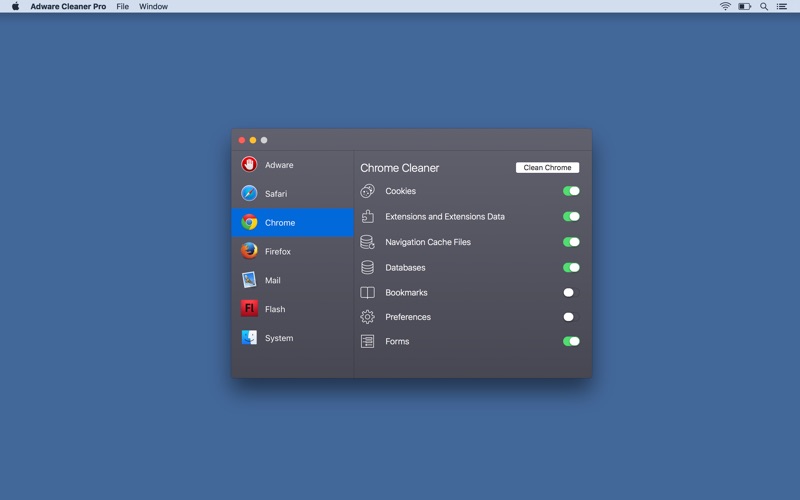The width and height of the screenshot is (800, 500).
Task: Click the Extensions and Extensions Data label
Action: tap(445, 216)
